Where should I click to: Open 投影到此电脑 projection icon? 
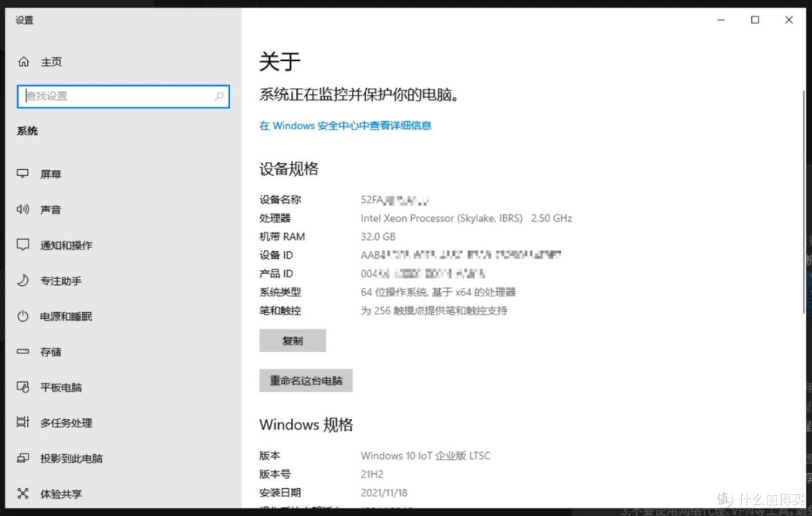click(x=23, y=458)
